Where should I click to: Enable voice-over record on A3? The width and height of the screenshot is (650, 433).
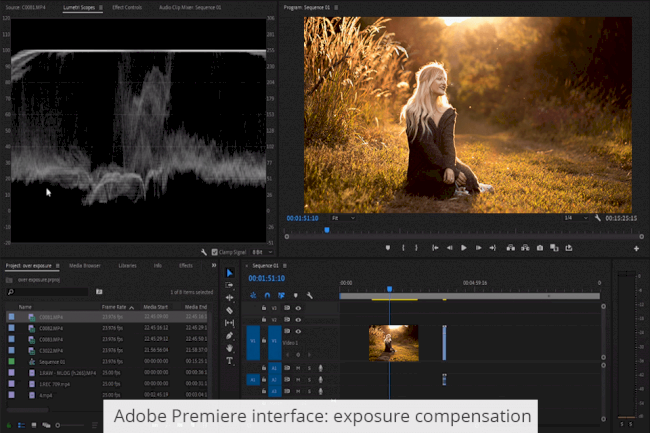click(x=320, y=391)
